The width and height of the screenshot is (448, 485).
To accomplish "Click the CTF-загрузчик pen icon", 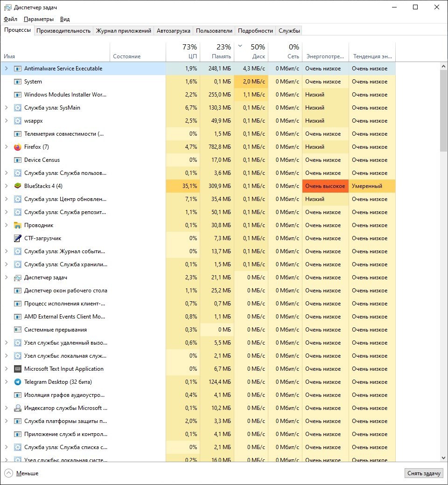I will click(x=18, y=238).
